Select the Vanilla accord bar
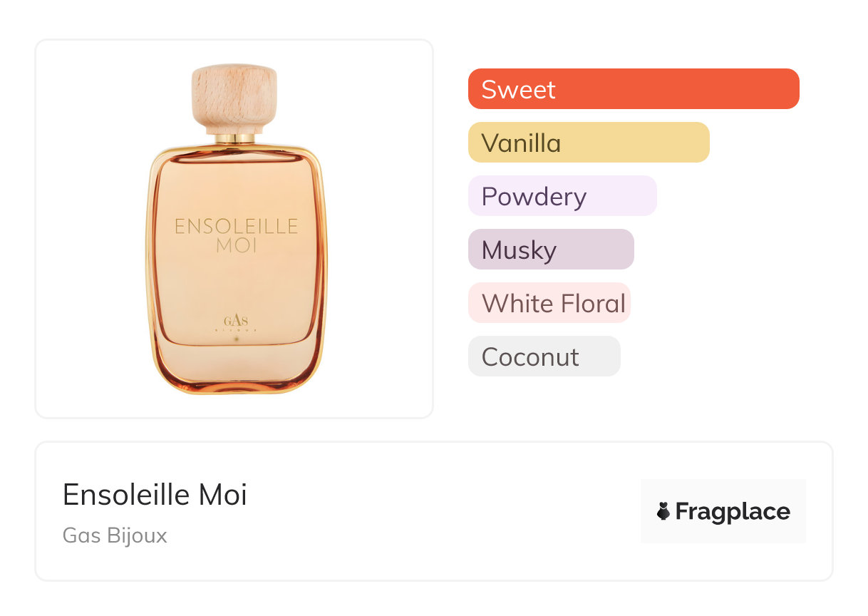 pos(588,143)
